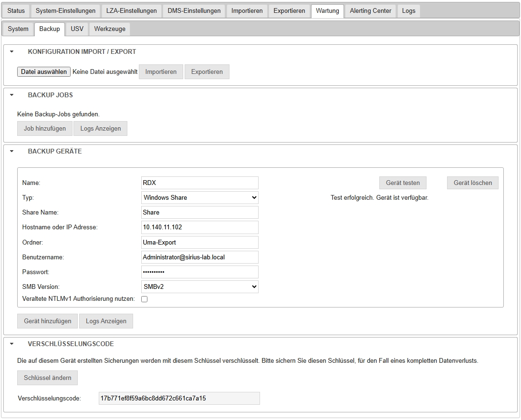Screen dimensions: 521x420
Task: Click the Gerät löschen button
Action: point(472,183)
